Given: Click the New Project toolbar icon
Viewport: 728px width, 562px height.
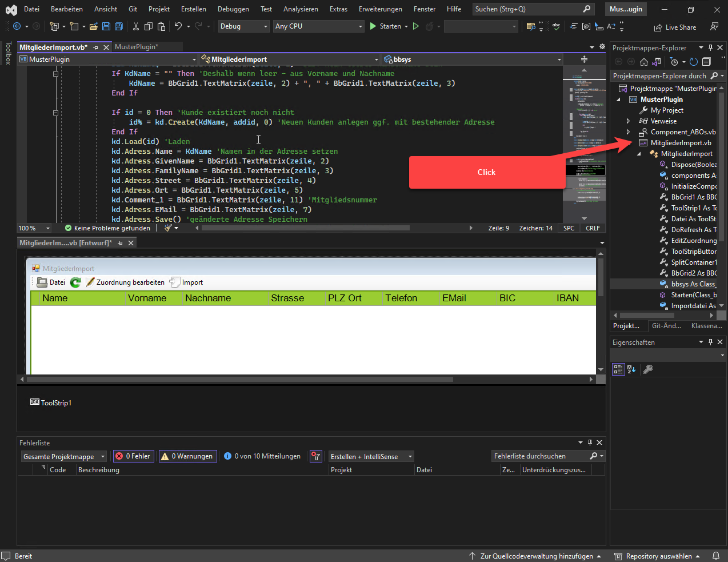Looking at the screenshot, I should pos(54,26).
